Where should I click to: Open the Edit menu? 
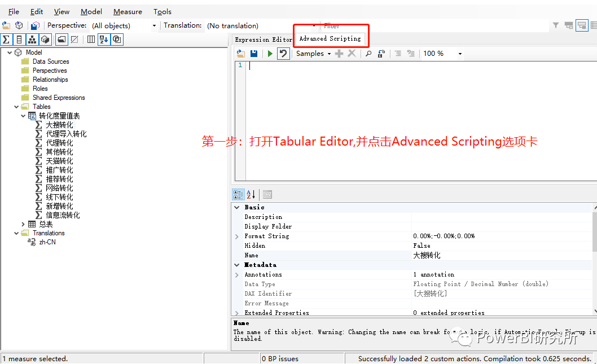(x=37, y=12)
